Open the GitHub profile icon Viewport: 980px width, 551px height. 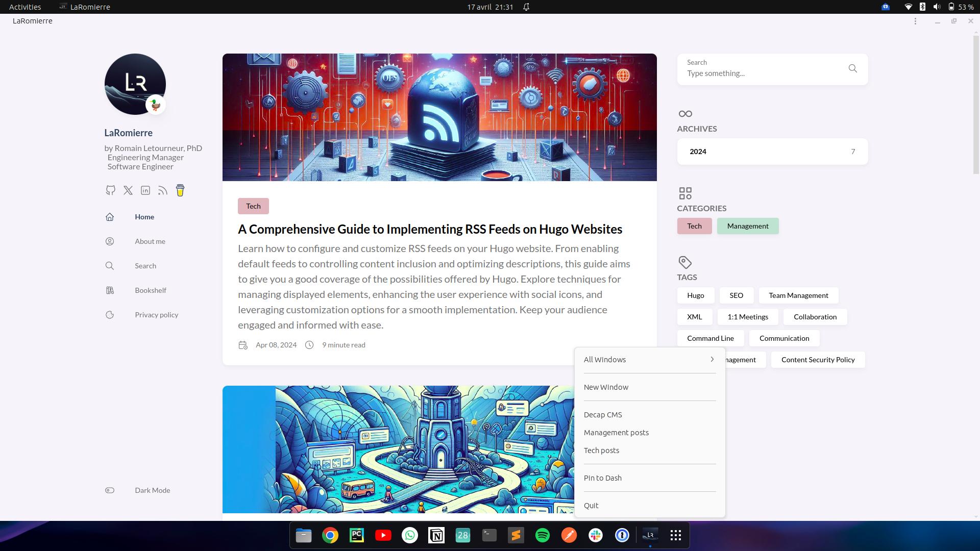tap(110, 190)
